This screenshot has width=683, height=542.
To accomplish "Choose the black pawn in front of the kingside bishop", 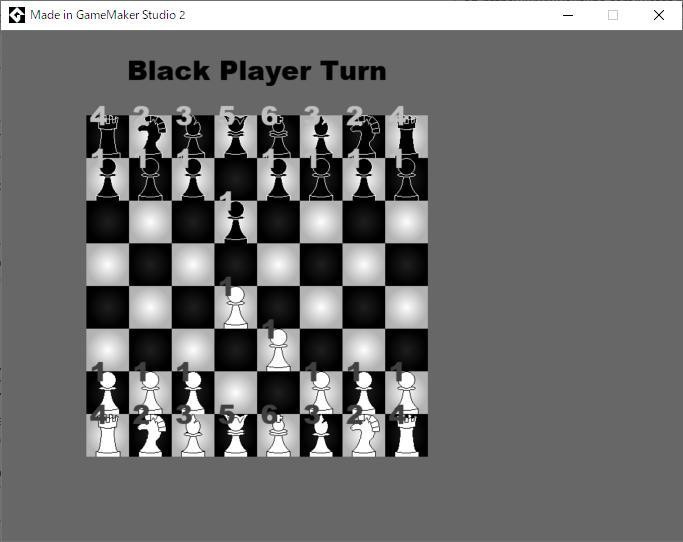I will (x=321, y=179).
